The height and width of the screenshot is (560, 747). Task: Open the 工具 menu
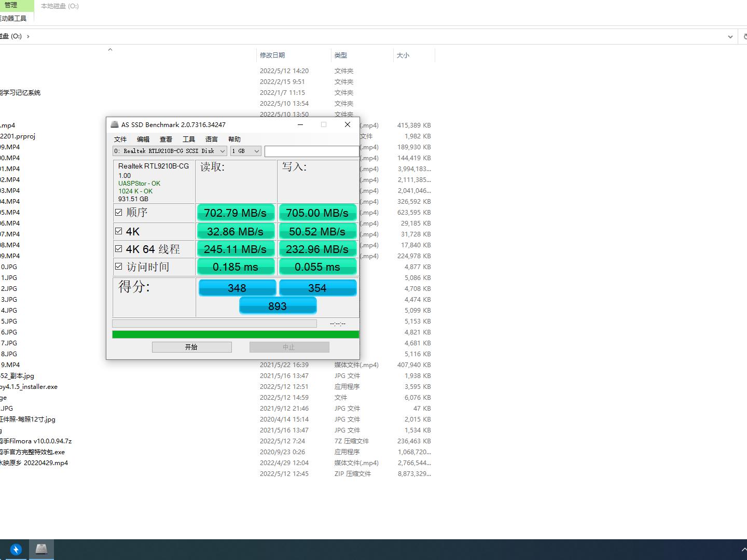(x=189, y=139)
